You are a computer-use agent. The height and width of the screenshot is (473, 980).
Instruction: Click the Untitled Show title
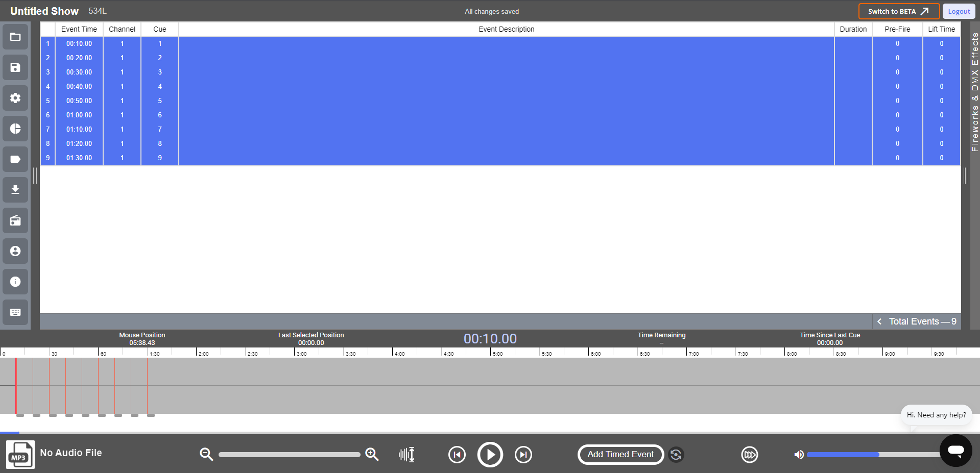click(44, 11)
